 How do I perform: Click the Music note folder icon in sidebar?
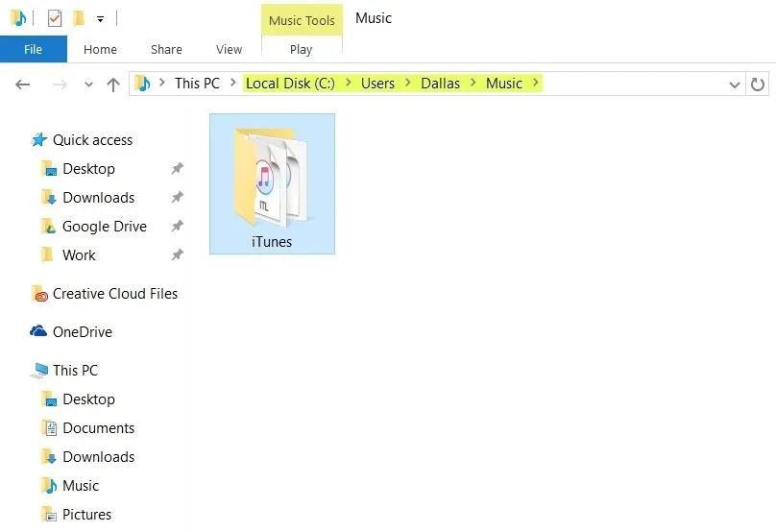pos(49,486)
